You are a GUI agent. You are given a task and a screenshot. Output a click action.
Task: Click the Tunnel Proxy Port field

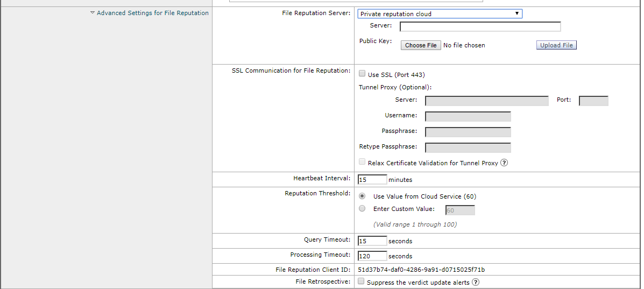[593, 101]
